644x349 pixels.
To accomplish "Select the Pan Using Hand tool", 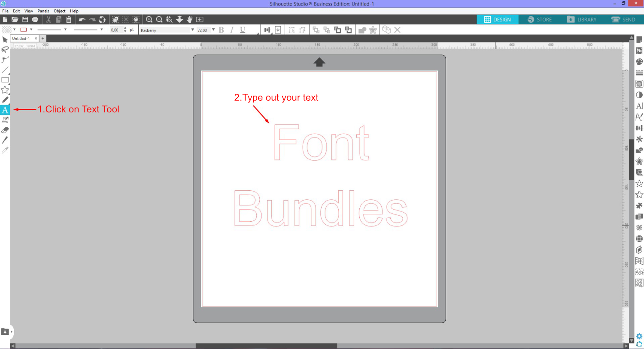I will pyautogui.click(x=189, y=19).
